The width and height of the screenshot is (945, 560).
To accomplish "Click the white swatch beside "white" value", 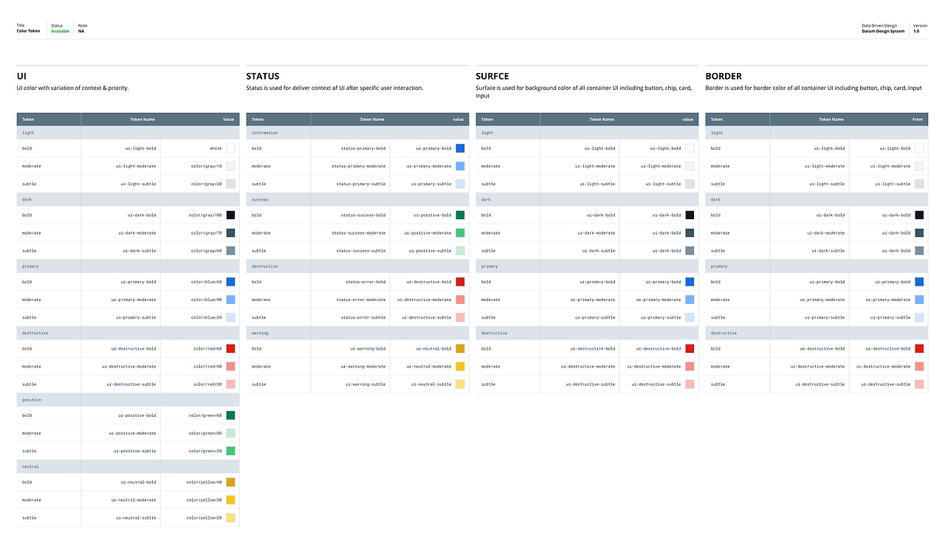I will [230, 148].
